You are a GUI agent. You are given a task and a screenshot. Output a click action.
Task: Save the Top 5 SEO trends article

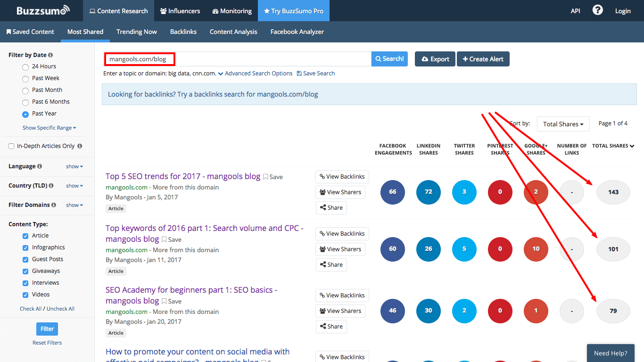(x=273, y=177)
